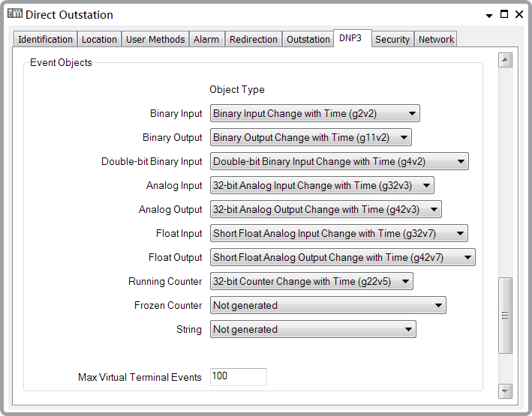This screenshot has height=416, width=532.
Task: Expand the Analog Input object type dropdown
Action: [x=322, y=186]
